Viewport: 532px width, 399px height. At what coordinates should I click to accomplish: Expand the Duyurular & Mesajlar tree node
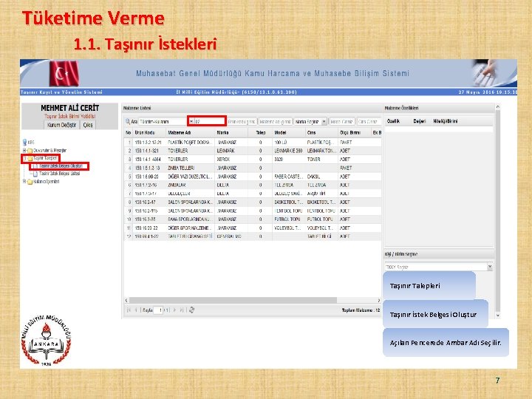pos(24,150)
